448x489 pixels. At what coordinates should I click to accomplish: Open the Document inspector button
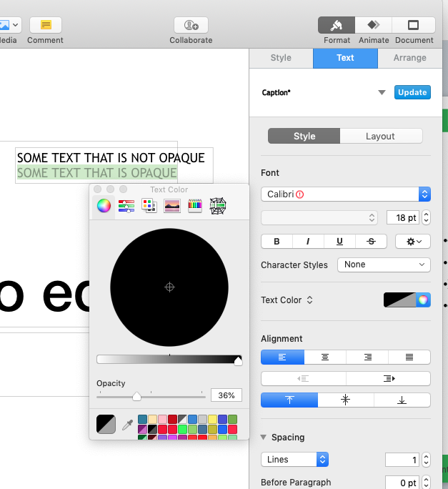pyautogui.click(x=414, y=25)
